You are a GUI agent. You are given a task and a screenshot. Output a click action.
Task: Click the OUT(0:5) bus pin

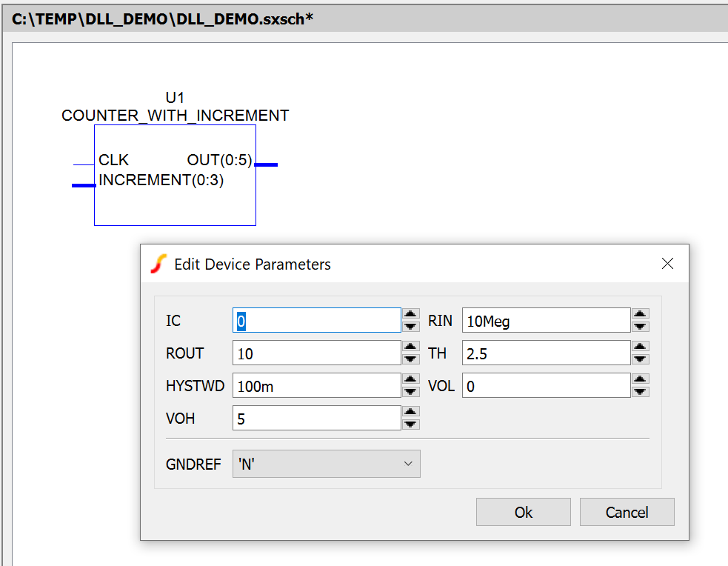pos(266,164)
